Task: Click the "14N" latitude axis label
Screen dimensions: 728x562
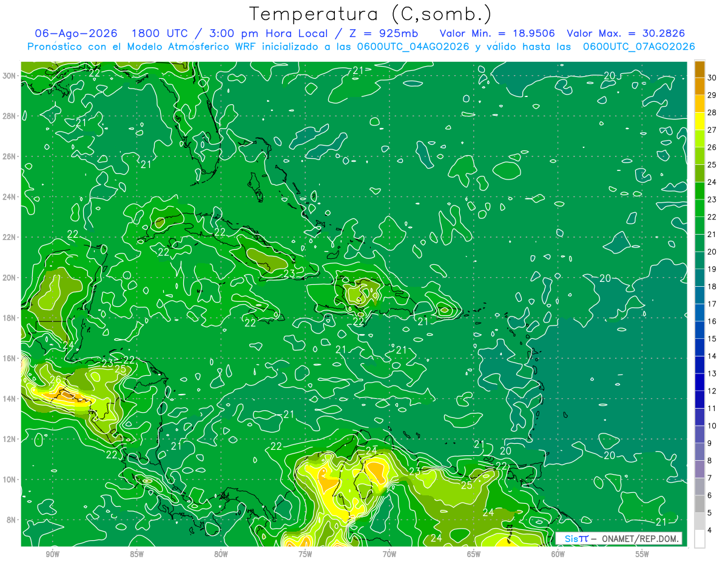Action: [x=9, y=398]
